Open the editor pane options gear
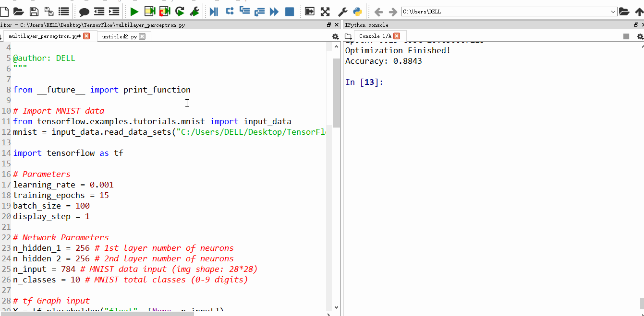The image size is (644, 316). [335, 36]
